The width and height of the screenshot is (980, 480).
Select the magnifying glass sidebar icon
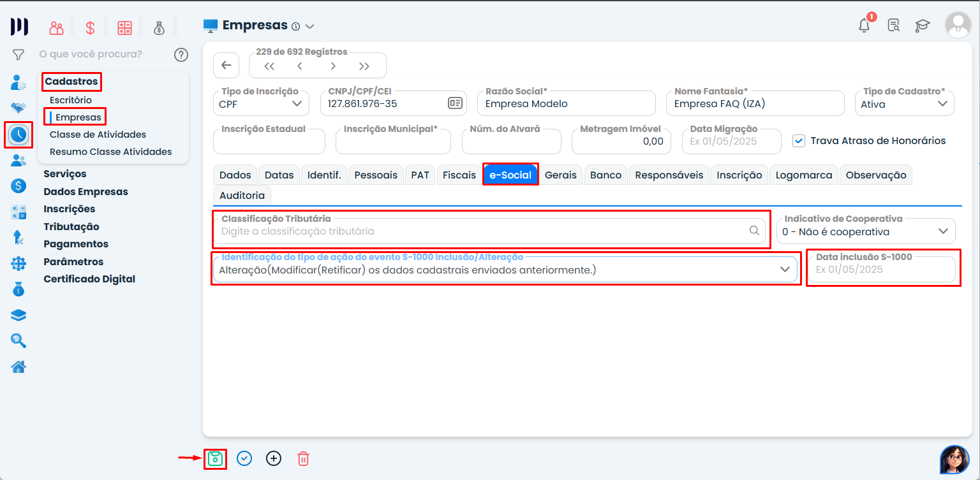(19, 341)
